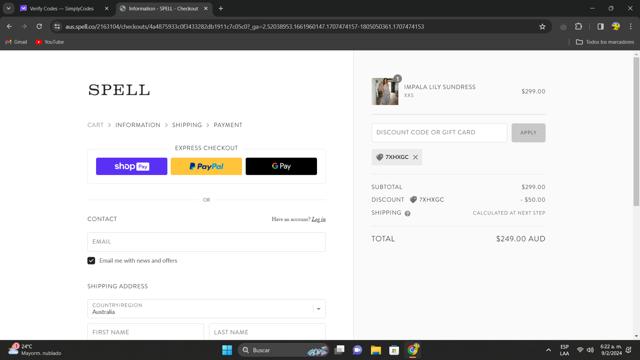
Task: Close the SPELL Checkout tab
Action: pyautogui.click(x=206, y=8)
